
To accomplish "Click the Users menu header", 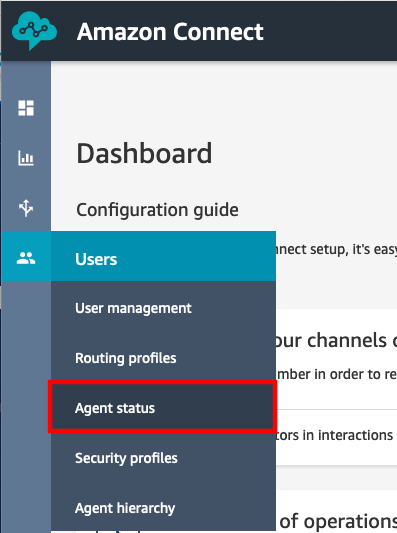I will coord(163,256).
